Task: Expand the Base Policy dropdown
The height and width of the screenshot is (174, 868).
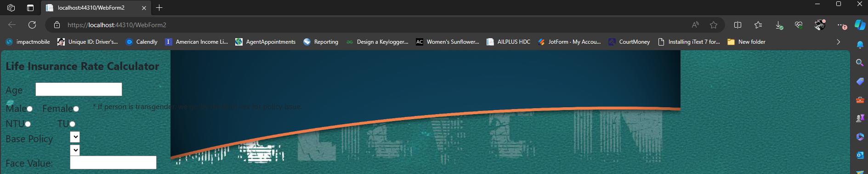Action: pyautogui.click(x=75, y=137)
